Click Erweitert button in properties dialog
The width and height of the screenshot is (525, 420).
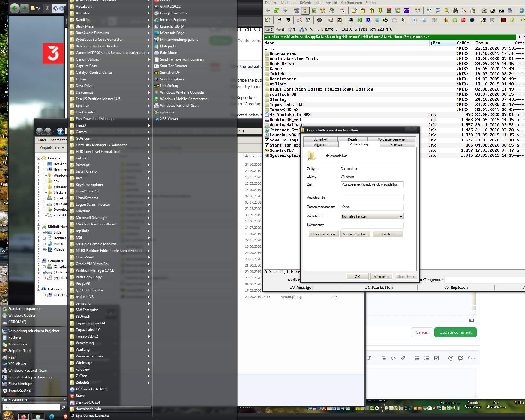[388, 234]
